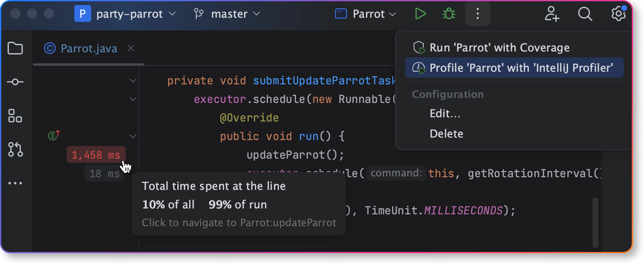
Task: Click the 18 ms profiler gutter hint
Action: (x=105, y=173)
